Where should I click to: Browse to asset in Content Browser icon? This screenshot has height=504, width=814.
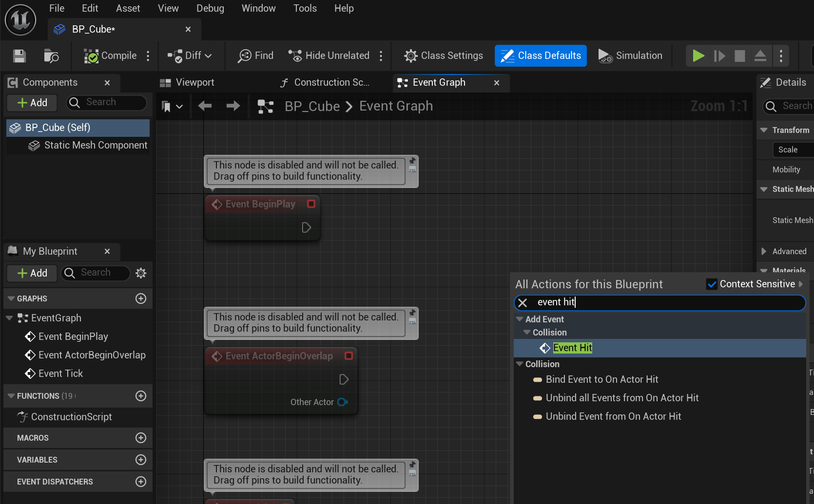[x=51, y=56]
